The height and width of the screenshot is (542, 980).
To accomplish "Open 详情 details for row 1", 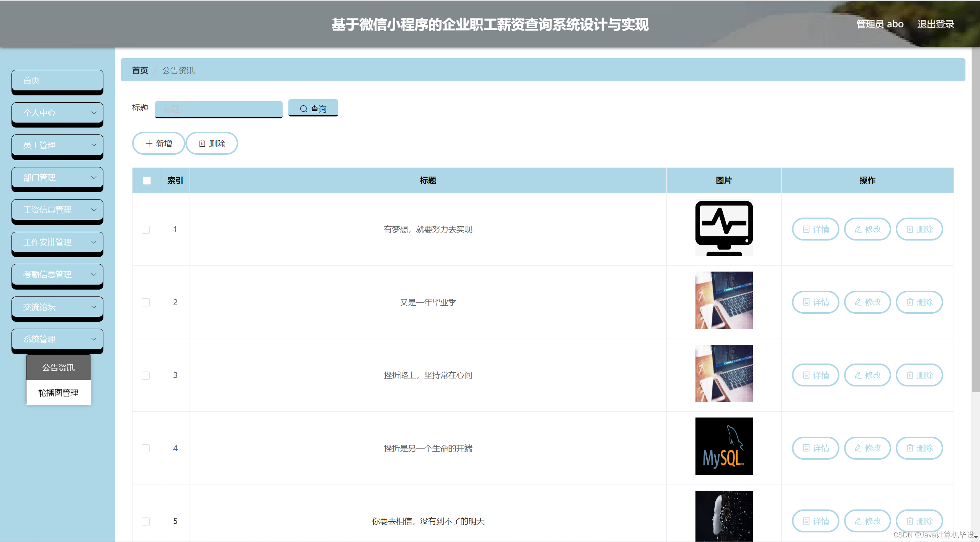I will tap(815, 229).
